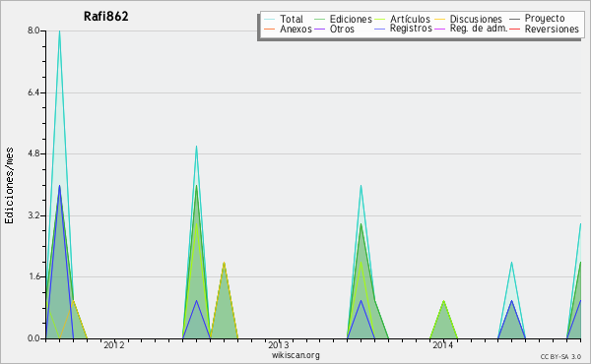Click the y-axis label 6.4

pyautogui.click(x=33, y=92)
